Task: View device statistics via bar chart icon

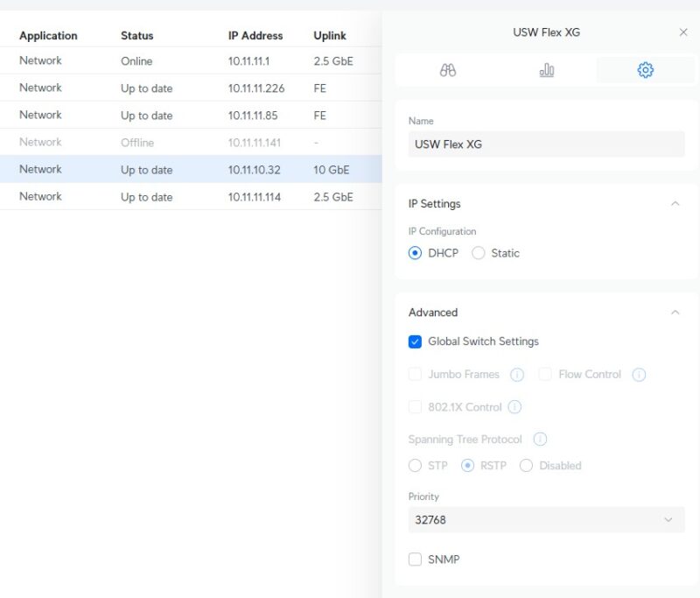Action: click(x=546, y=69)
